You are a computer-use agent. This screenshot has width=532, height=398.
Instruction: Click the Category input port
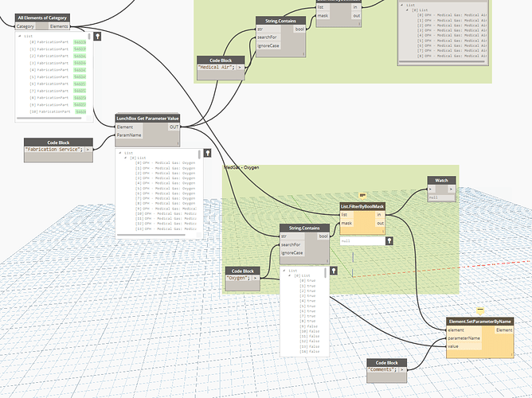coord(25,26)
